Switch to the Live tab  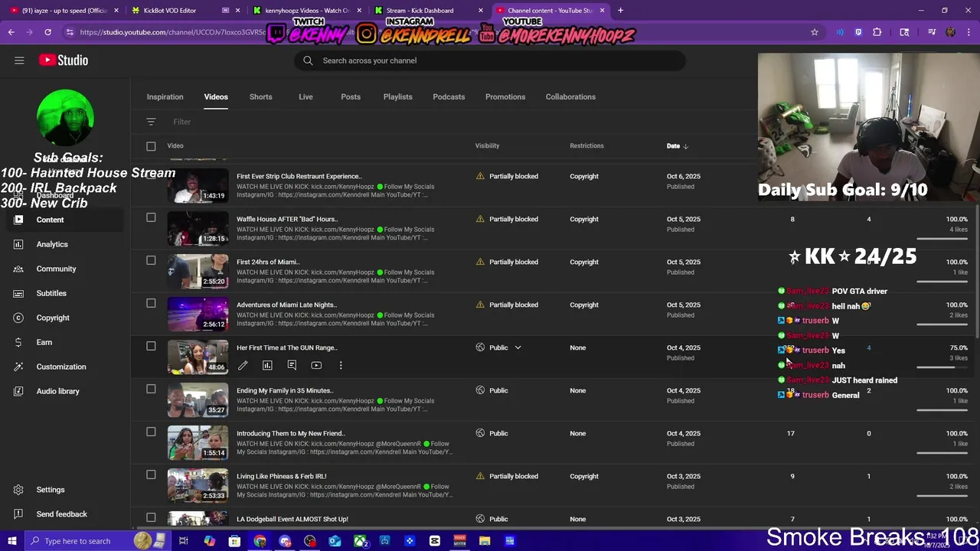coord(305,97)
